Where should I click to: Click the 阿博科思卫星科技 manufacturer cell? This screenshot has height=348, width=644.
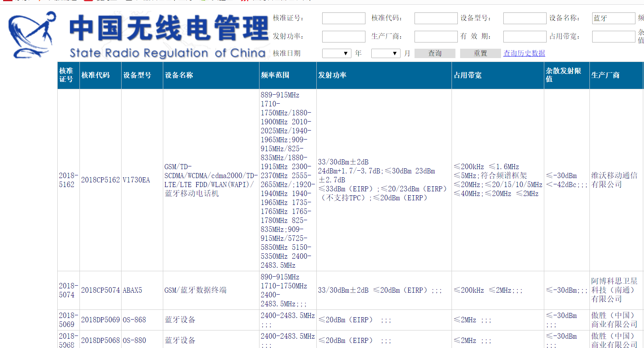(x=616, y=290)
